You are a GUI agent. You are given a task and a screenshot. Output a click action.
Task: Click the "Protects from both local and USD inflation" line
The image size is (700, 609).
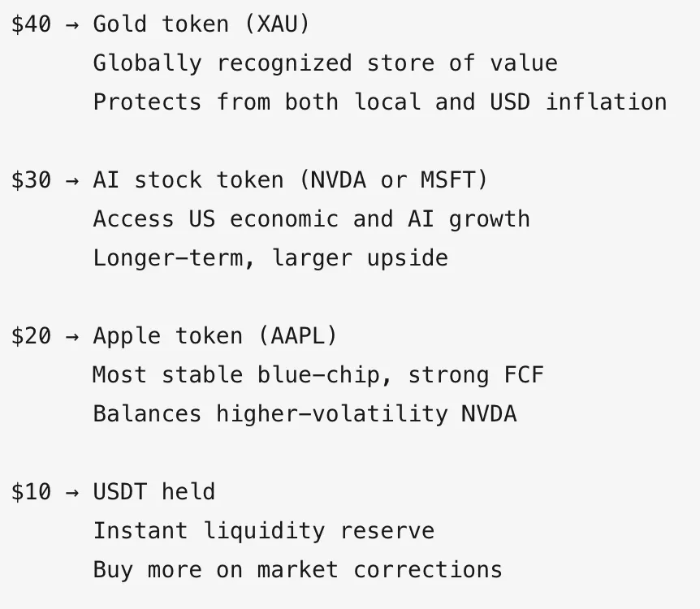(380, 102)
